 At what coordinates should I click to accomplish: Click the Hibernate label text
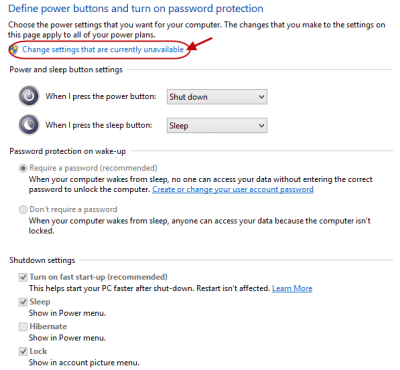(48, 326)
